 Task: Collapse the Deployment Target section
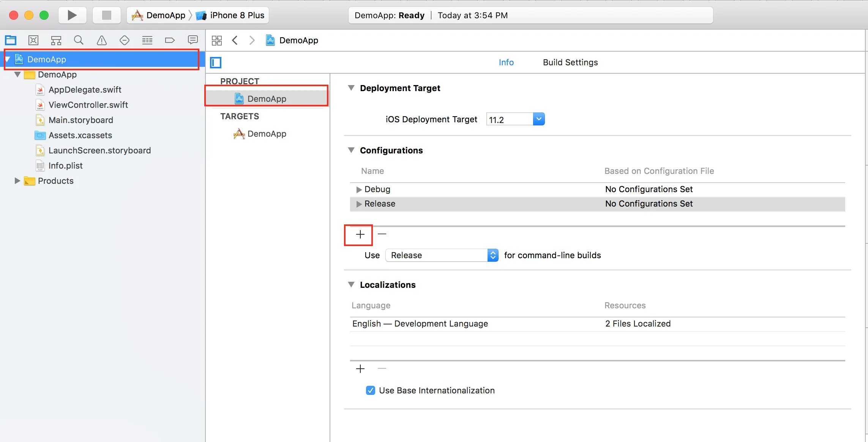(x=351, y=88)
